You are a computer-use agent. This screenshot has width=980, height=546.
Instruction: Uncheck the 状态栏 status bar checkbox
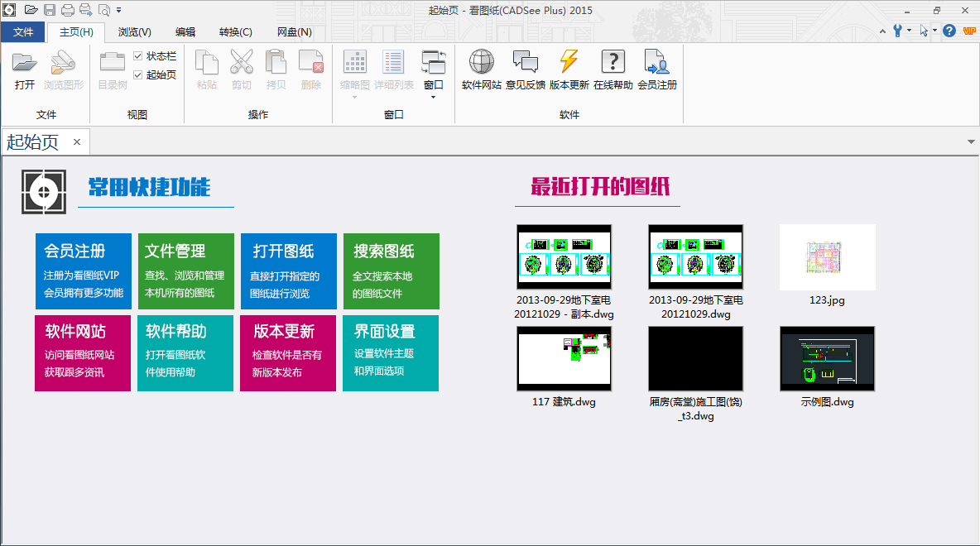(x=138, y=56)
